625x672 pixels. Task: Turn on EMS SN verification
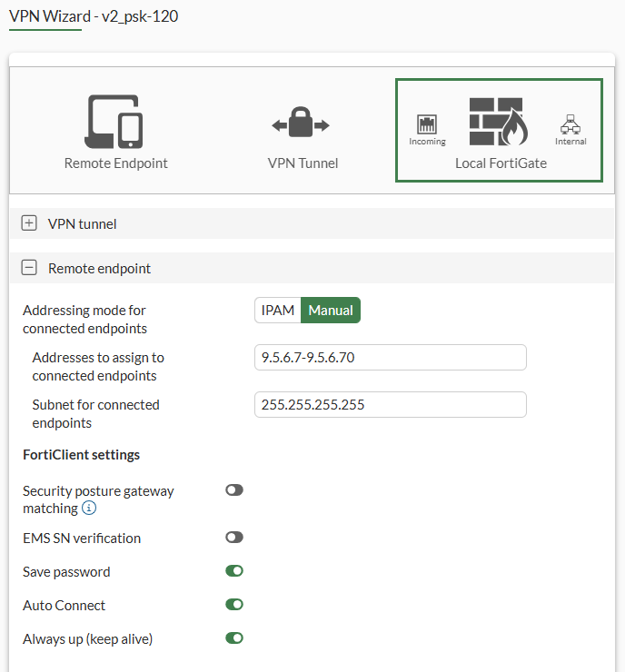pyautogui.click(x=234, y=538)
